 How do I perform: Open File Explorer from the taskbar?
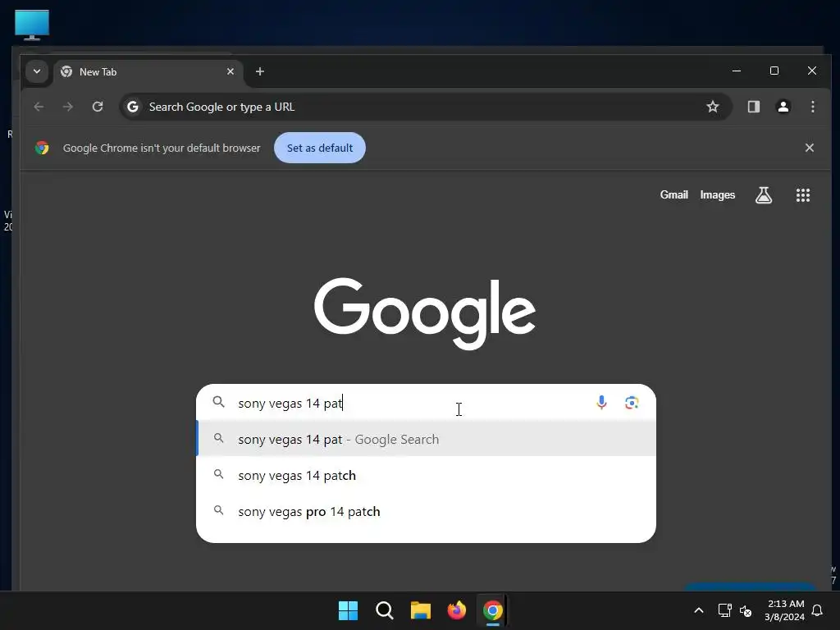(421, 610)
